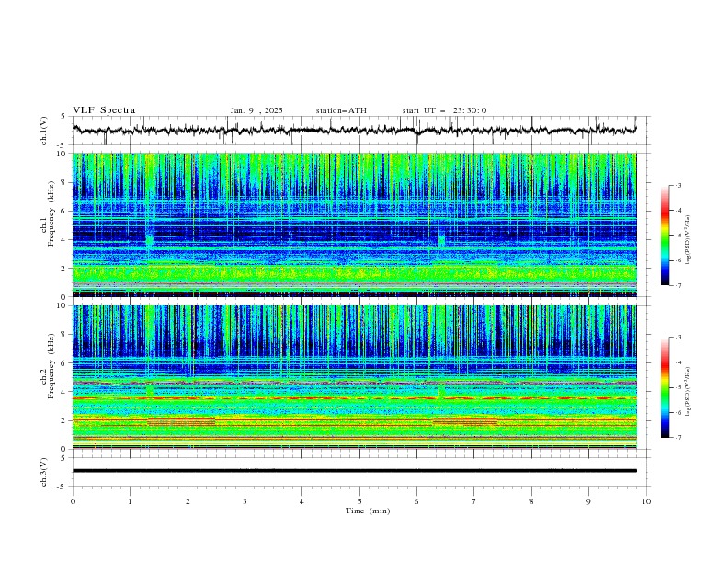Screen dimensions: 728x563
Task: Click the ch.1 voltage waveform trace
Action: pyautogui.click(x=354, y=131)
